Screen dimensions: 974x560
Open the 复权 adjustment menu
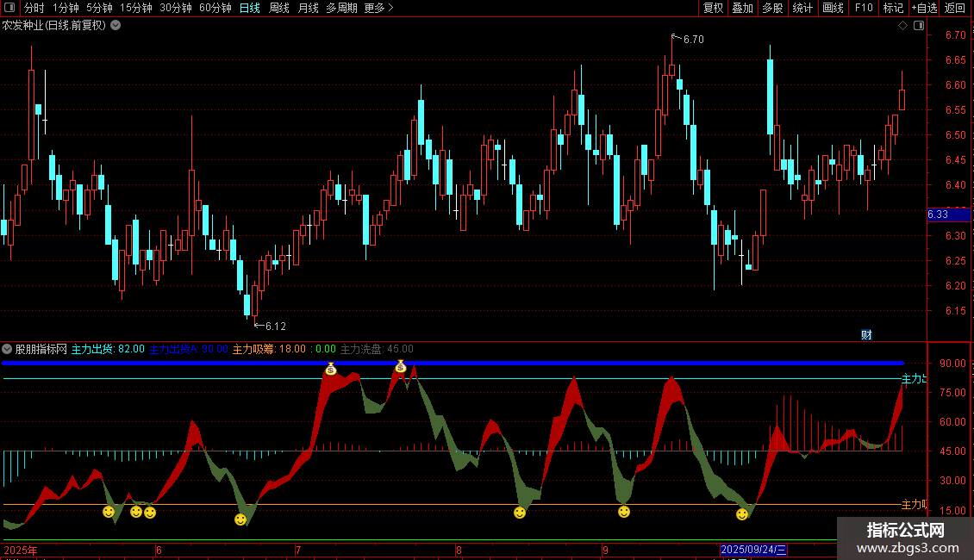[x=713, y=8]
